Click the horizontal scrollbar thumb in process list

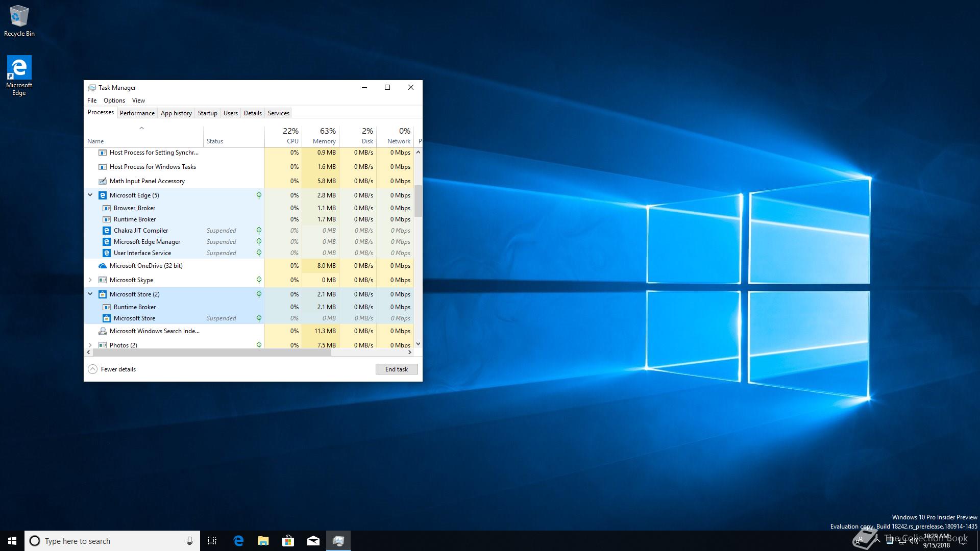(x=212, y=353)
